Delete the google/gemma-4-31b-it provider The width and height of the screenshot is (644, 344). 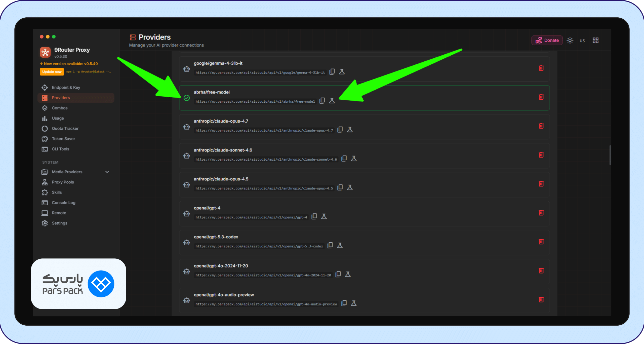coord(541,68)
